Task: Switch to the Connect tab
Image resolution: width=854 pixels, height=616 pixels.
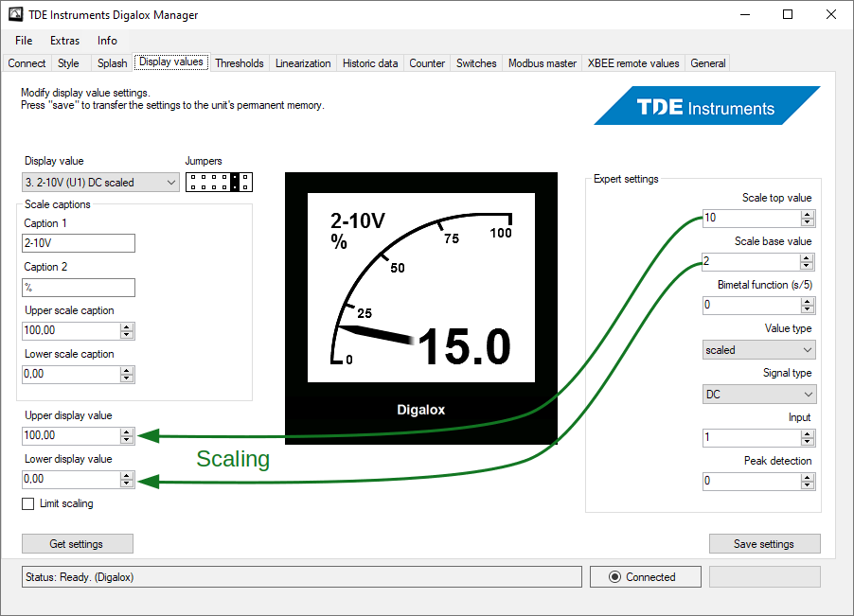Action: (x=27, y=63)
